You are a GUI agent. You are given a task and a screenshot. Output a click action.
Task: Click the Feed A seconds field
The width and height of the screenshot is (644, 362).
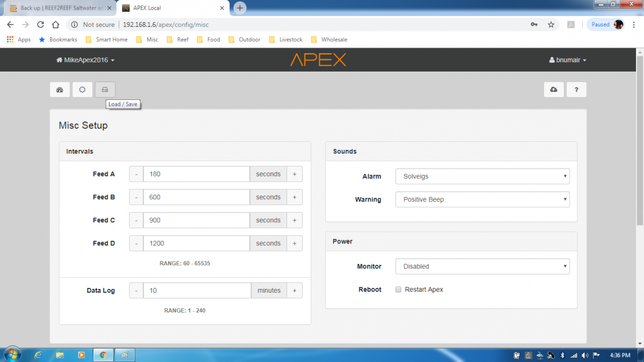pos(196,174)
